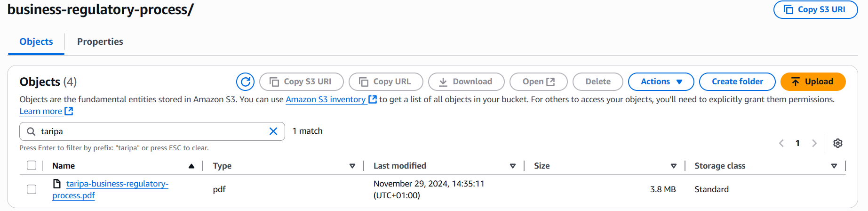Click the search magnifier icon

[31, 131]
